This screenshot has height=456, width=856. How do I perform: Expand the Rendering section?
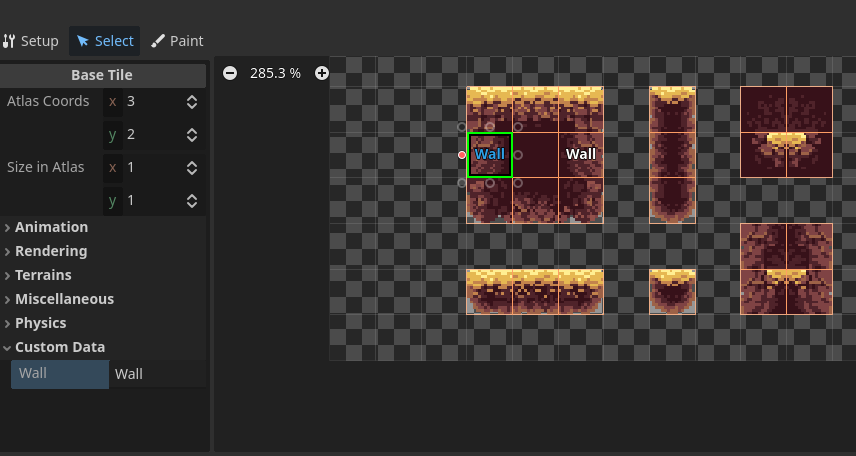click(51, 251)
